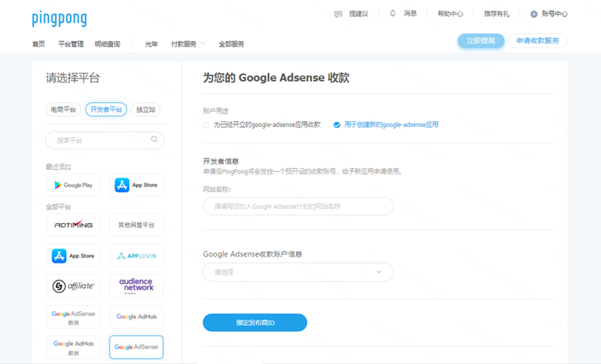The image size is (601, 364).
Task: Open the 推荐有礼 link
Action: coord(497,14)
